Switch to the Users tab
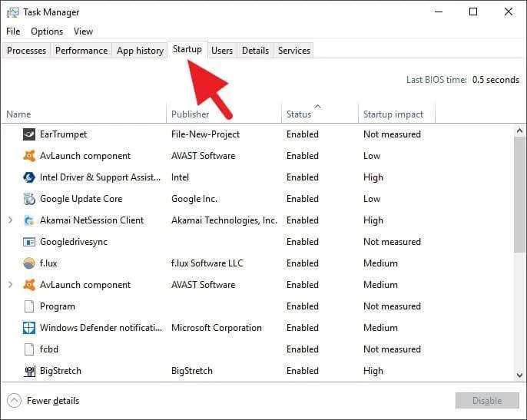The height and width of the screenshot is (420, 527). coord(222,51)
